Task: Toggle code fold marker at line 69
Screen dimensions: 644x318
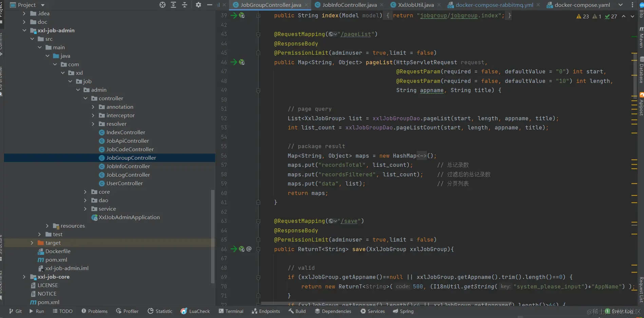Action: click(x=259, y=277)
